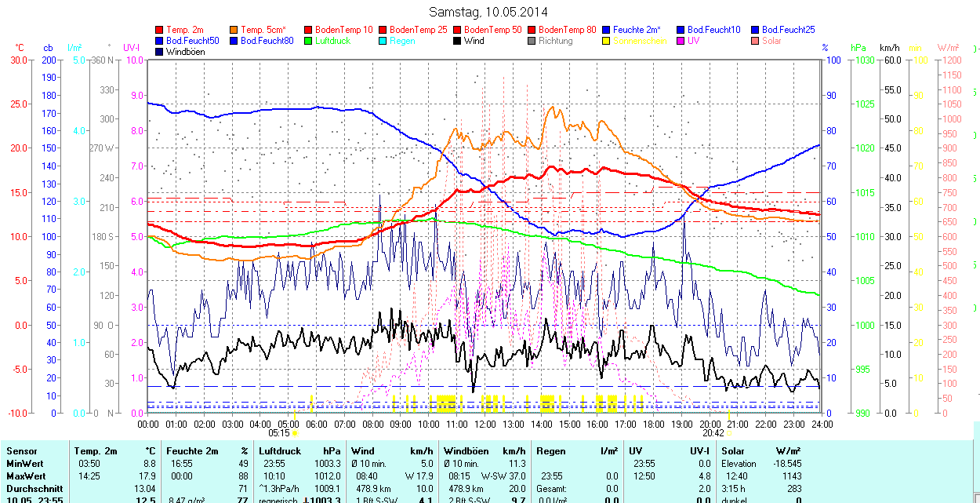This screenshot has width=980, height=503.
Task: Select the BodenTemp 50 legend label
Action: [x=494, y=30]
